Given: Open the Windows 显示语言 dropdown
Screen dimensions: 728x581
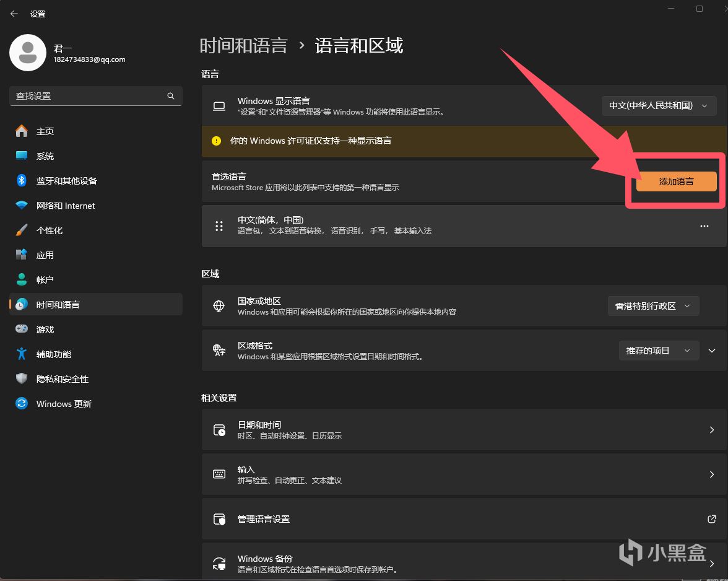Looking at the screenshot, I should (659, 105).
